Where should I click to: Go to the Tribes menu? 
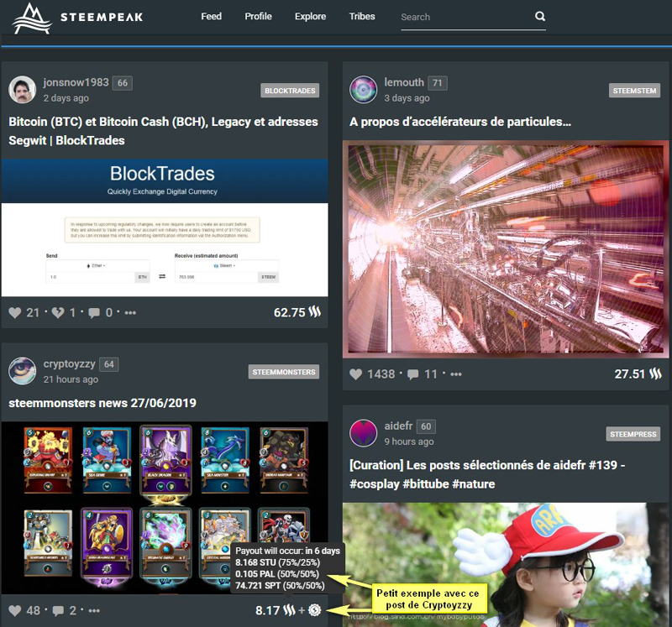pos(362,16)
